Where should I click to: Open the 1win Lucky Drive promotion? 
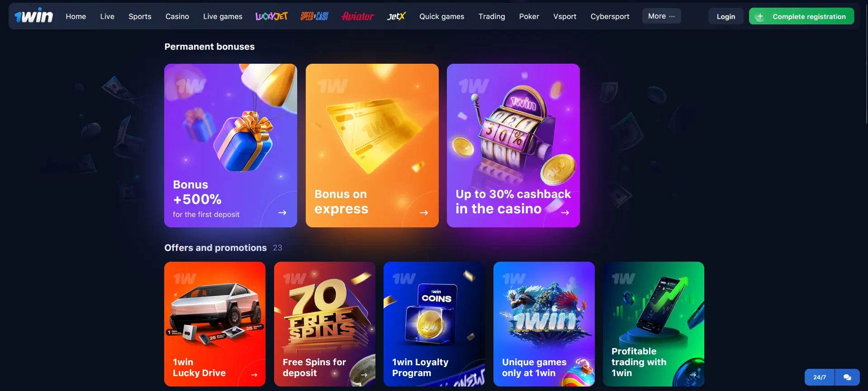point(215,324)
